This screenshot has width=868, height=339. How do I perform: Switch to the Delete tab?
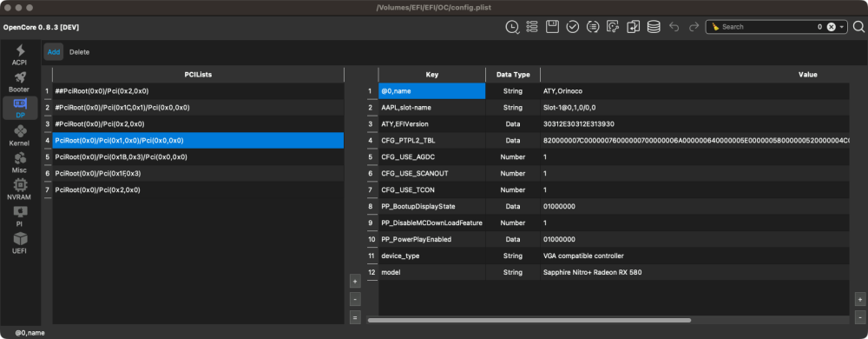[x=79, y=52]
